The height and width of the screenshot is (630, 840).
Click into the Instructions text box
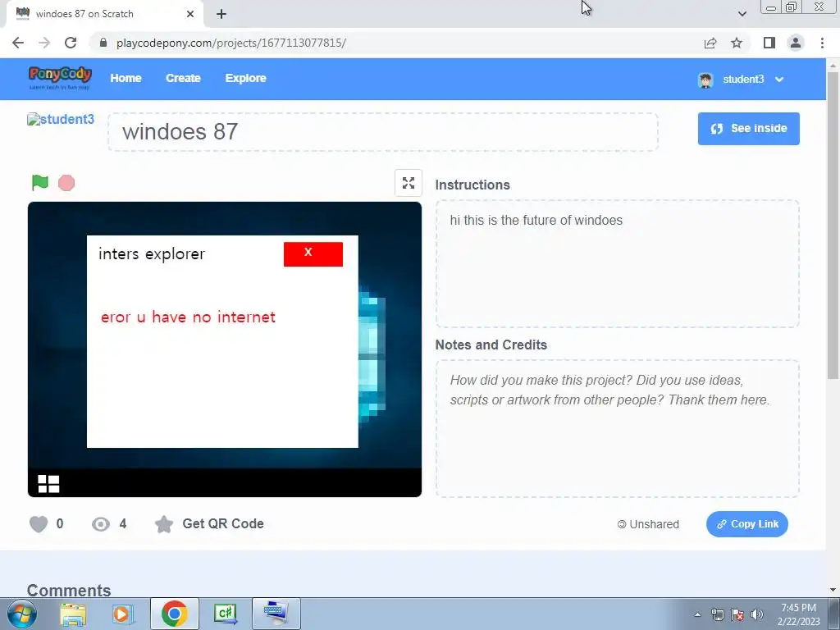click(617, 263)
